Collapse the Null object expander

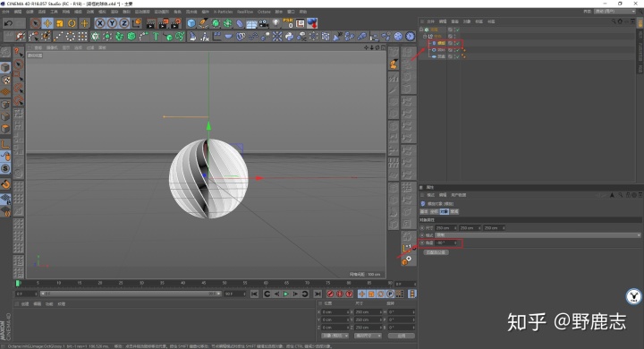click(x=425, y=36)
